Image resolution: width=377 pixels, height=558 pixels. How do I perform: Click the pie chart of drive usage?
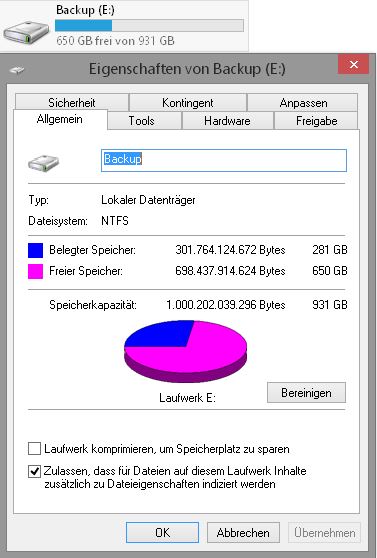(185, 351)
